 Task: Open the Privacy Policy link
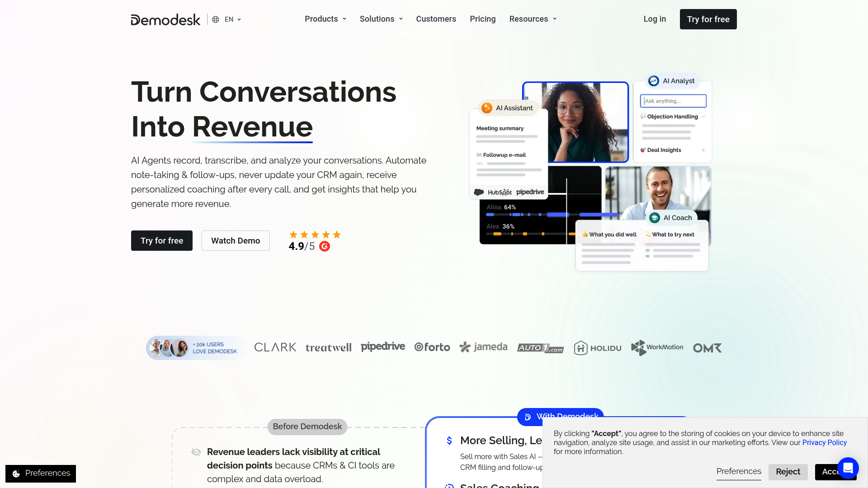pyautogui.click(x=825, y=443)
